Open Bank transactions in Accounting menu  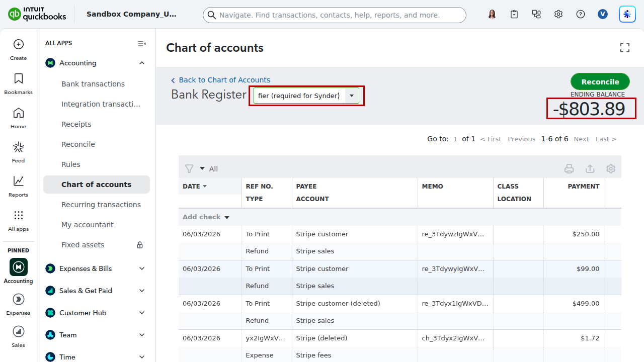coord(93,84)
